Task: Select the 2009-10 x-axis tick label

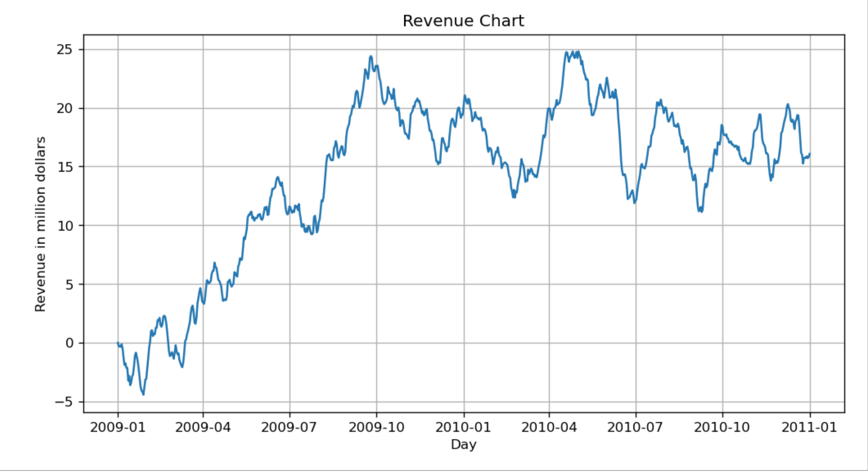Action: click(376, 427)
